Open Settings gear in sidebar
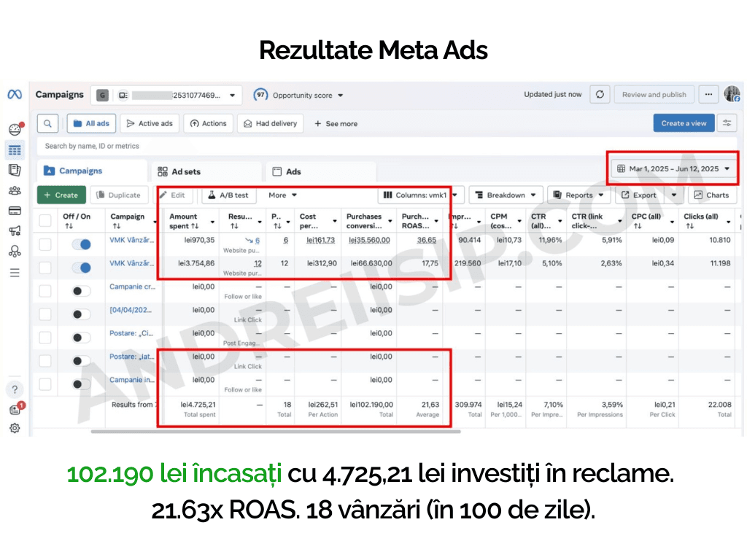 click(15, 428)
